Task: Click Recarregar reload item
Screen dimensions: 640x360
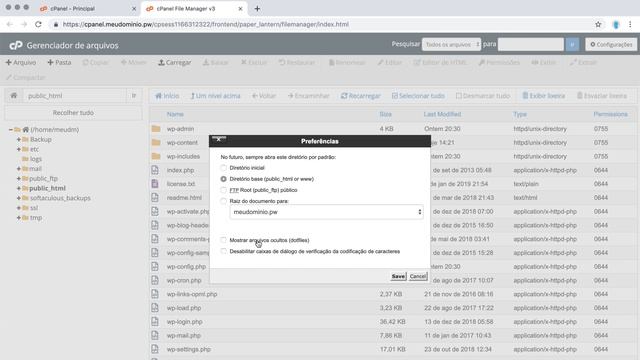Action: pyautogui.click(x=361, y=96)
